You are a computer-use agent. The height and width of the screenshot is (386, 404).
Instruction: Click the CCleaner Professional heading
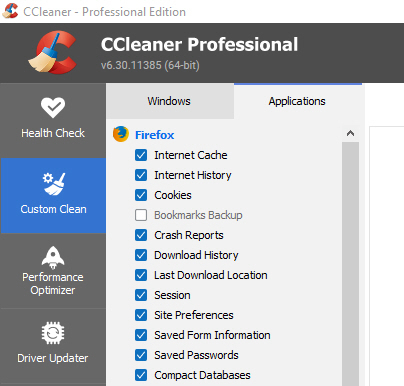pos(199,44)
